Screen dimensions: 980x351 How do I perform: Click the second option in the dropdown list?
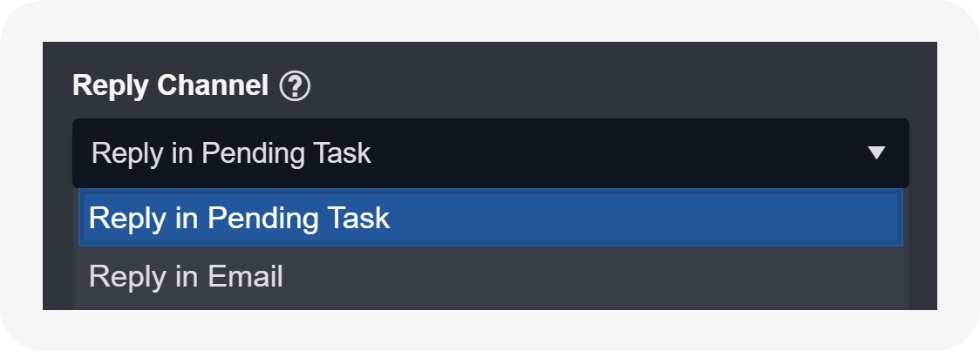click(186, 277)
